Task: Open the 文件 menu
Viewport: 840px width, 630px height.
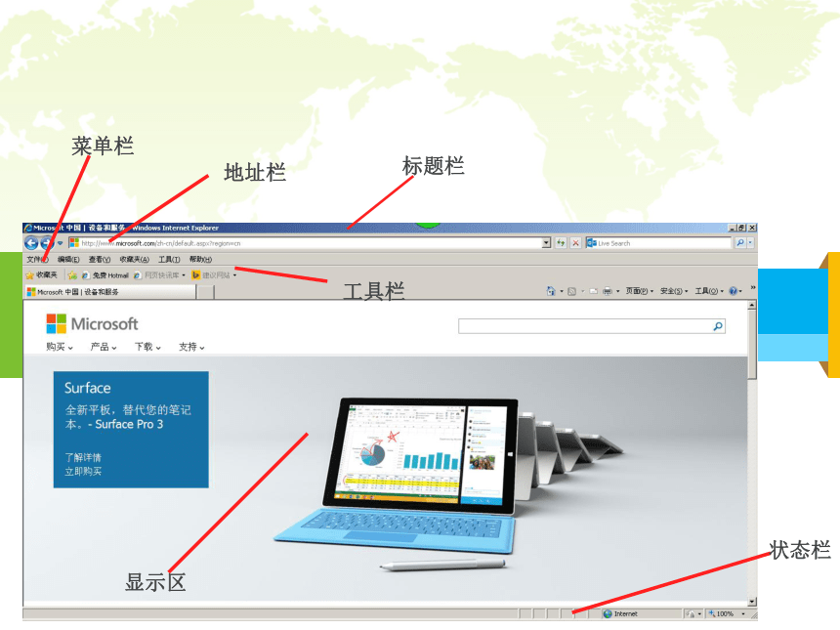Action: (37, 259)
